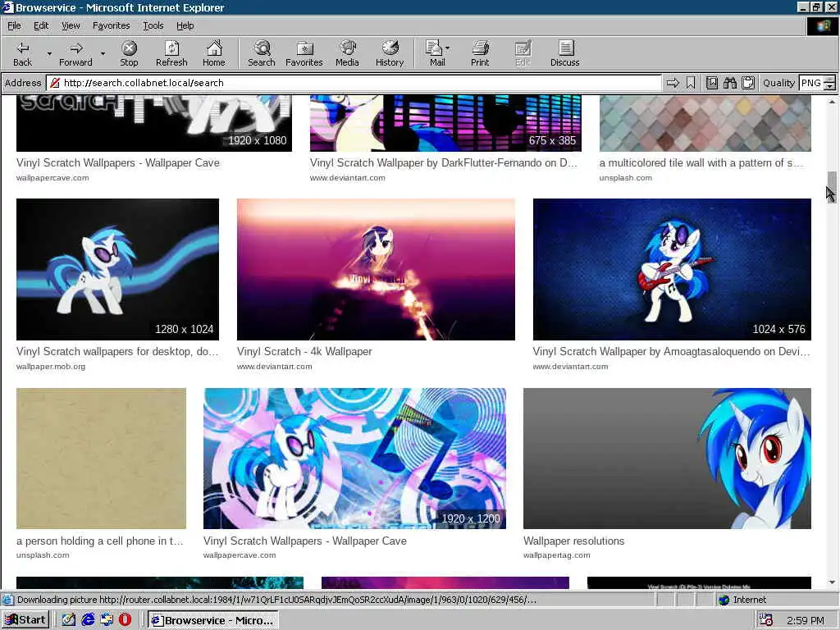Open the Vinyl Scratch 4k Wallpaper thumbnail
This screenshot has width=840, height=630.
(x=376, y=269)
